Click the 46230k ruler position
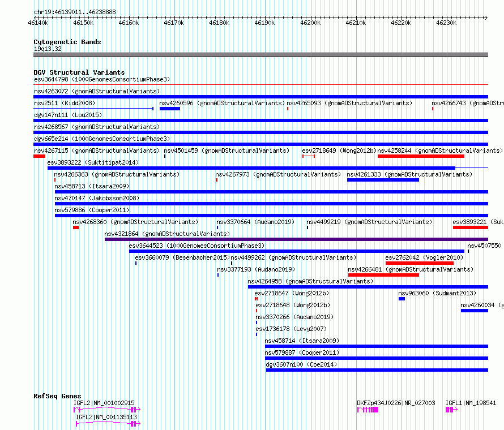 (x=446, y=23)
